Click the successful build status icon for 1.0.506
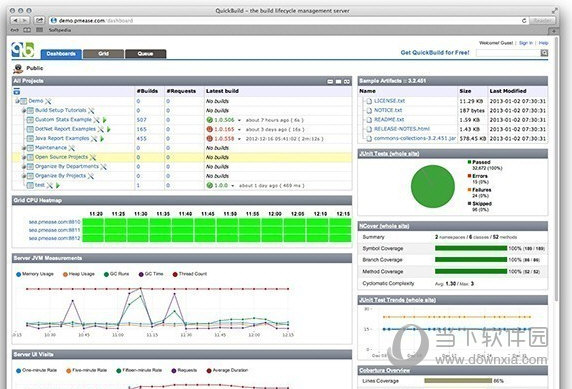This screenshot has height=389, width=572. [x=209, y=120]
